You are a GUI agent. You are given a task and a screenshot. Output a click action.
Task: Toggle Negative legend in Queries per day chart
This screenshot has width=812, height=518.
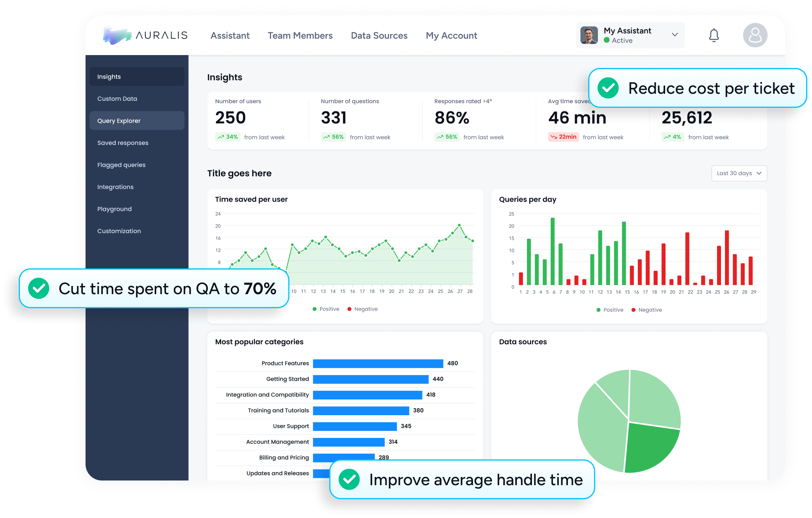click(646, 310)
